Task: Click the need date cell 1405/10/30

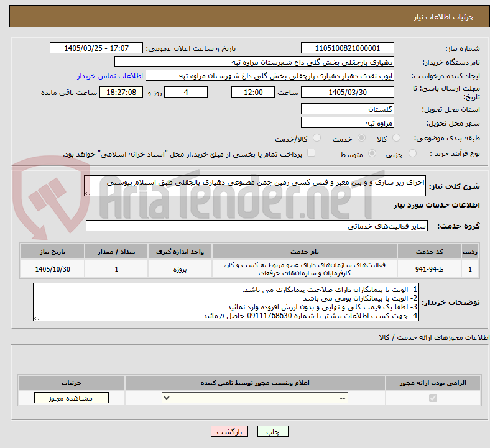Action: (x=52, y=269)
